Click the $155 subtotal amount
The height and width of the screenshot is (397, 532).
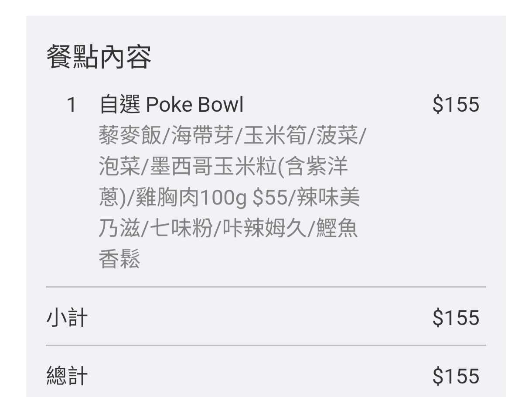point(456,318)
